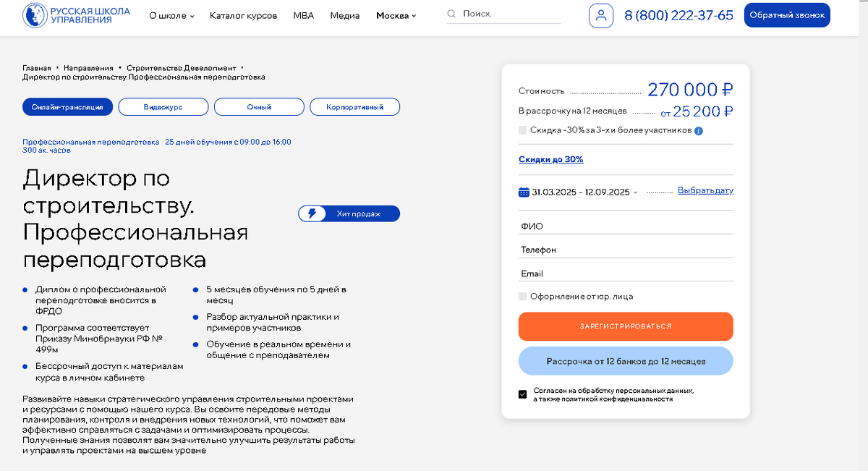Screen dimensions: 868x471
Task: Click the lightning icon on Хит продаж badge
Action: pyautogui.click(x=312, y=213)
